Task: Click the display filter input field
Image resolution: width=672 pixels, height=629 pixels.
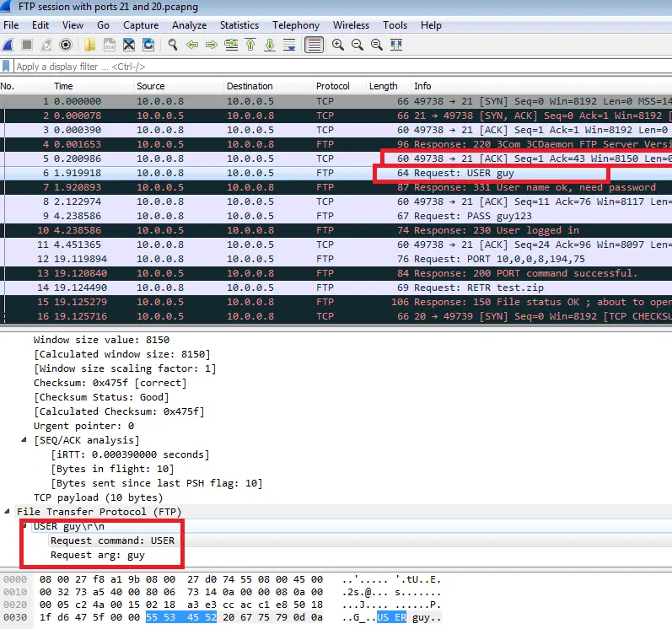Action: click(343, 67)
